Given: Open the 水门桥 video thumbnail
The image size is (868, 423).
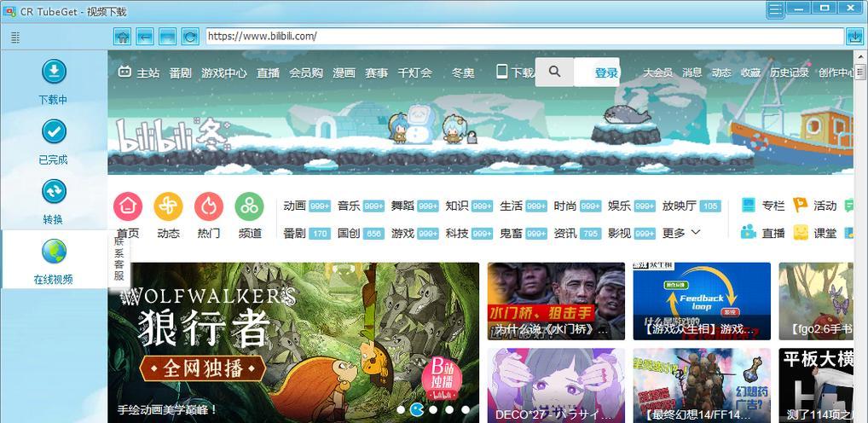Looking at the screenshot, I should coord(556,301).
